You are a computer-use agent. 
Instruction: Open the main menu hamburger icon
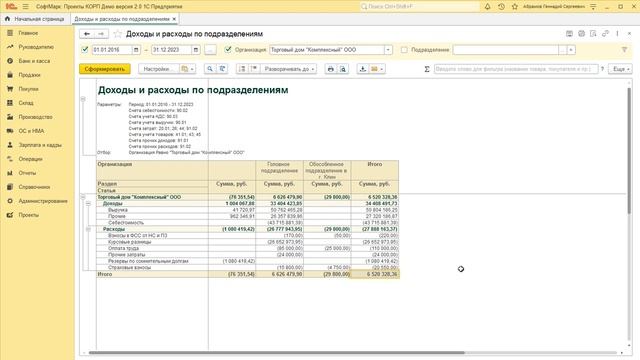pyautogui.click(x=25, y=7)
